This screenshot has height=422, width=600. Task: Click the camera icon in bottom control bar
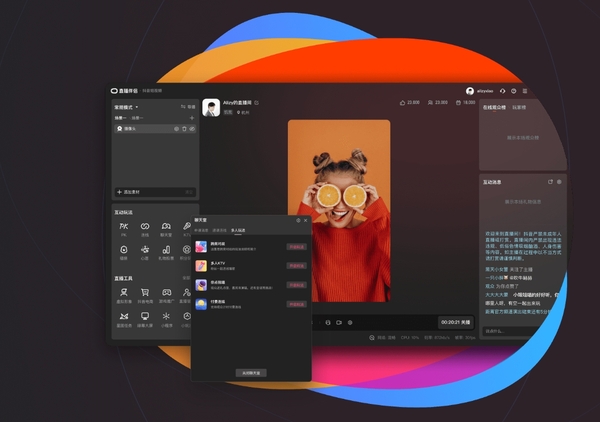point(339,322)
